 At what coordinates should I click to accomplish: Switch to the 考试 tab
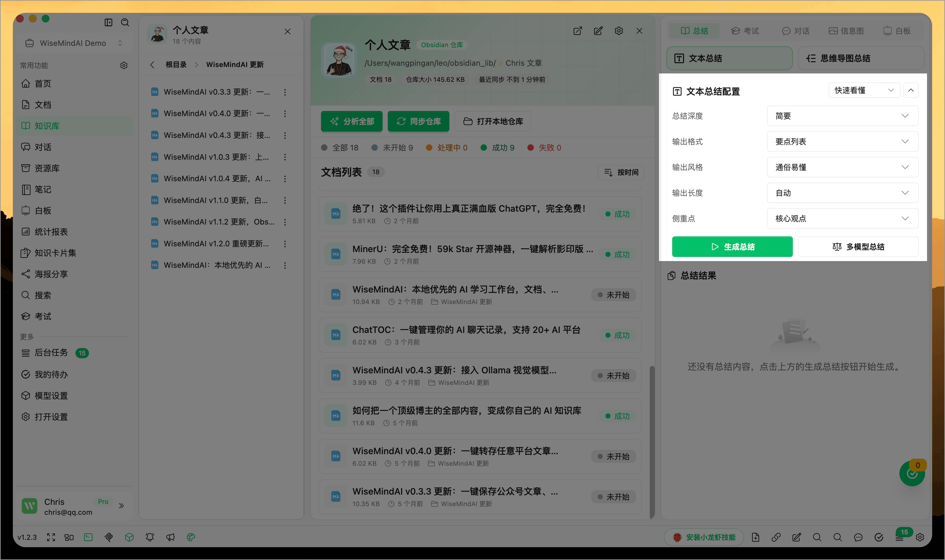[x=744, y=31]
